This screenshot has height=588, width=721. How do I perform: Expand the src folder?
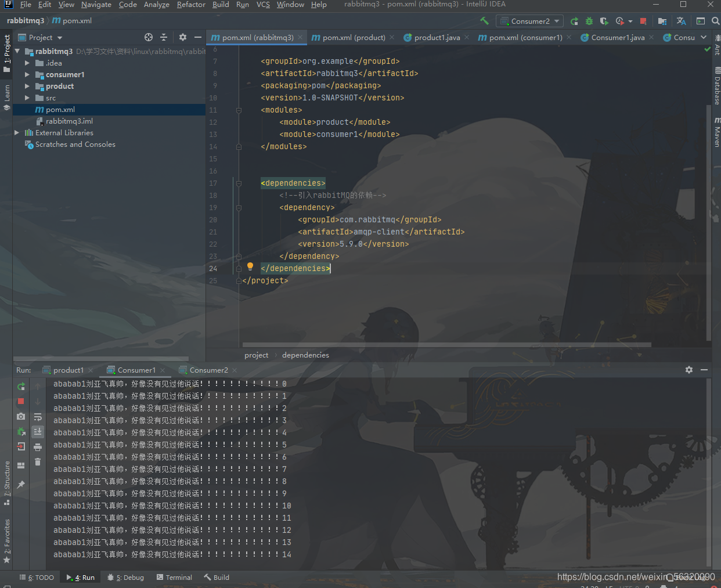pos(27,98)
